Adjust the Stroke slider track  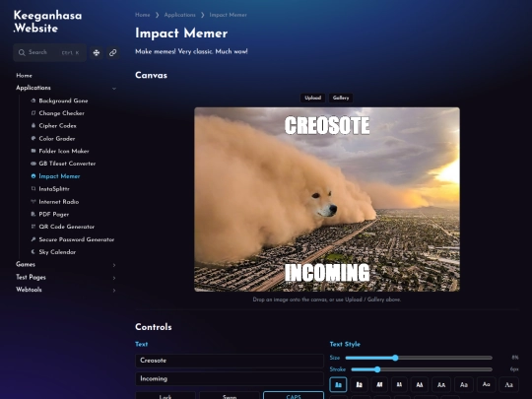pyautogui.click(x=422, y=369)
